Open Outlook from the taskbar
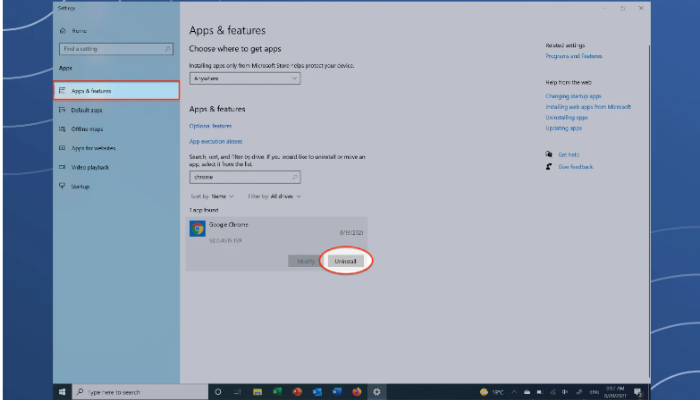 317,392
